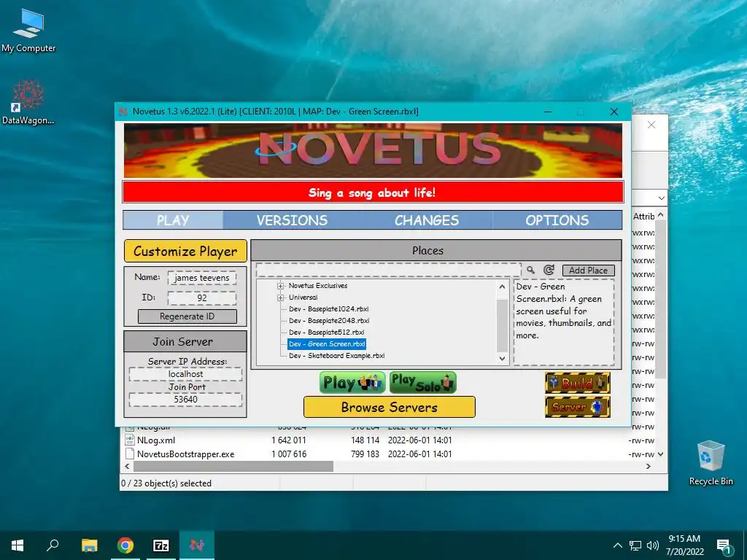The width and height of the screenshot is (747, 560).
Task: Show hidden system tray icons
Action: [617, 545]
